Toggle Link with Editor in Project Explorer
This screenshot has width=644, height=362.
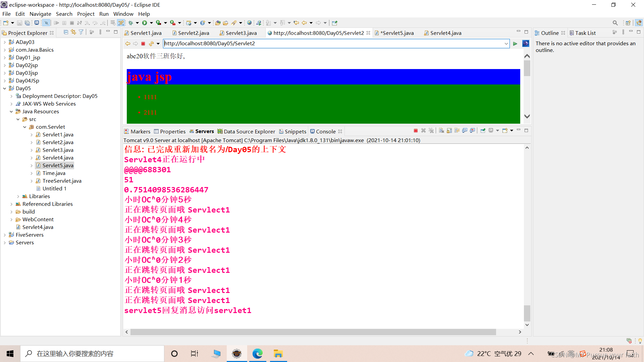[73, 32]
